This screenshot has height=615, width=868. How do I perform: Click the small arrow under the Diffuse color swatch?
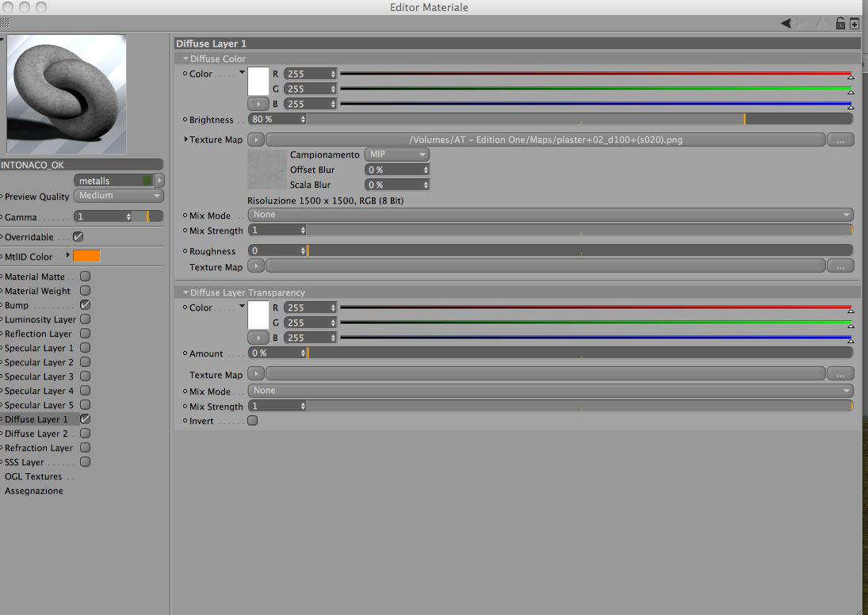tap(258, 104)
